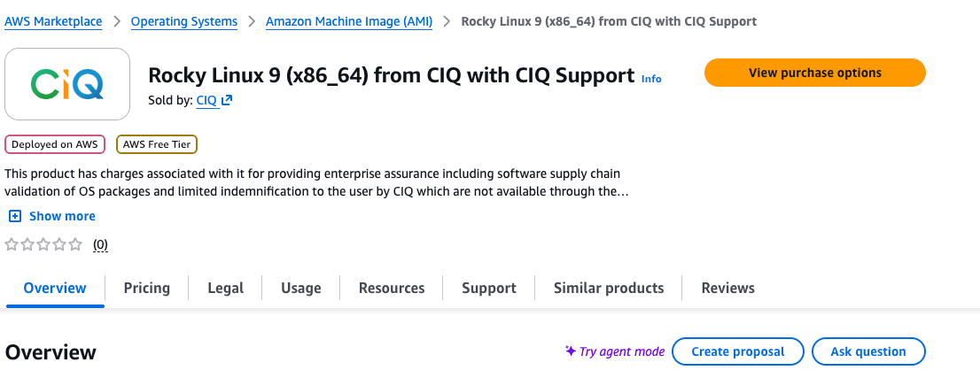
Task: Click the sparkle icon for agent mode
Action: tap(571, 351)
